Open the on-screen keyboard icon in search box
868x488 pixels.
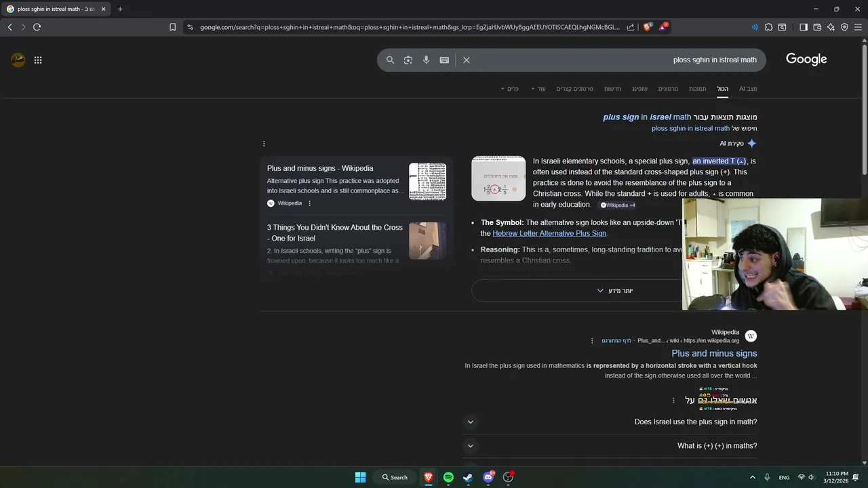(444, 60)
